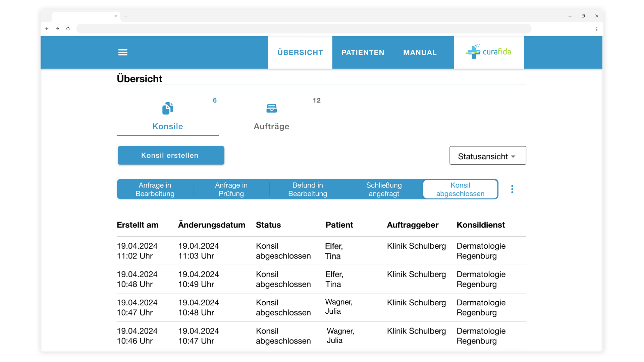644x362 pixels.
Task: Click the Konsil erstellen button
Action: [x=171, y=155]
